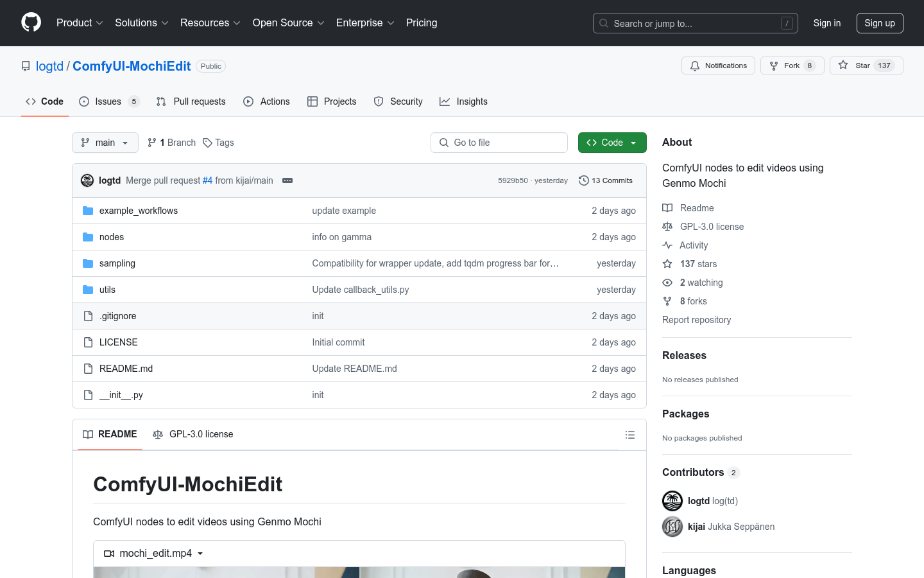Click the .gitignore file icon
Viewport: 924px width, 578px height.
click(x=88, y=316)
